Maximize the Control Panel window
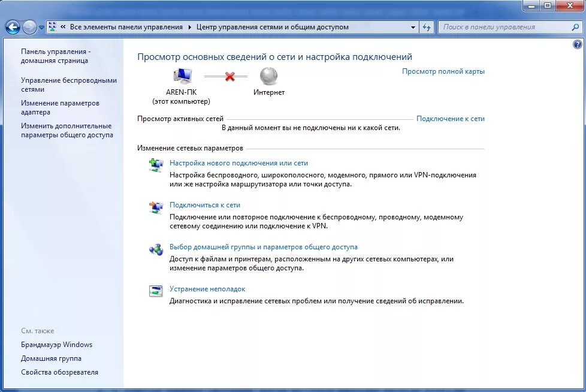Image resolution: width=586 pixels, height=392 pixels. 548,5
